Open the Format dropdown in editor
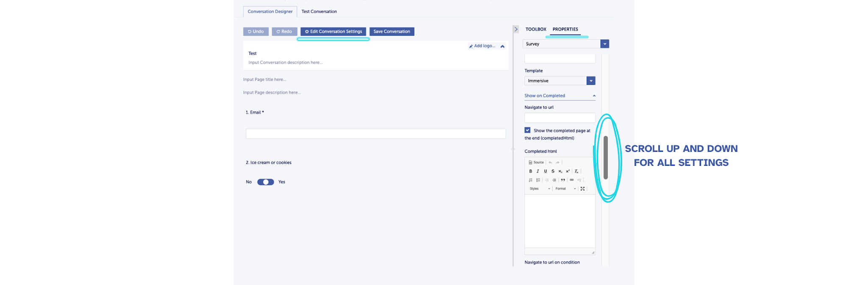This screenshot has height=285, width=868. (x=565, y=189)
